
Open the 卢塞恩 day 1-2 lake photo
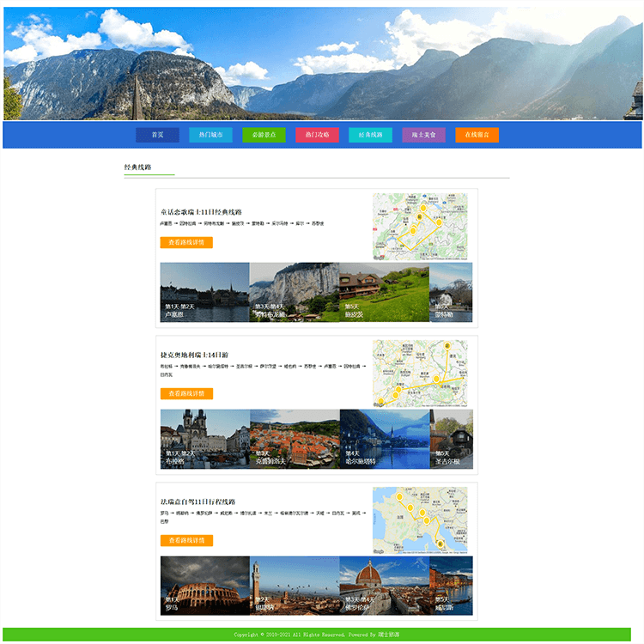[204, 293]
